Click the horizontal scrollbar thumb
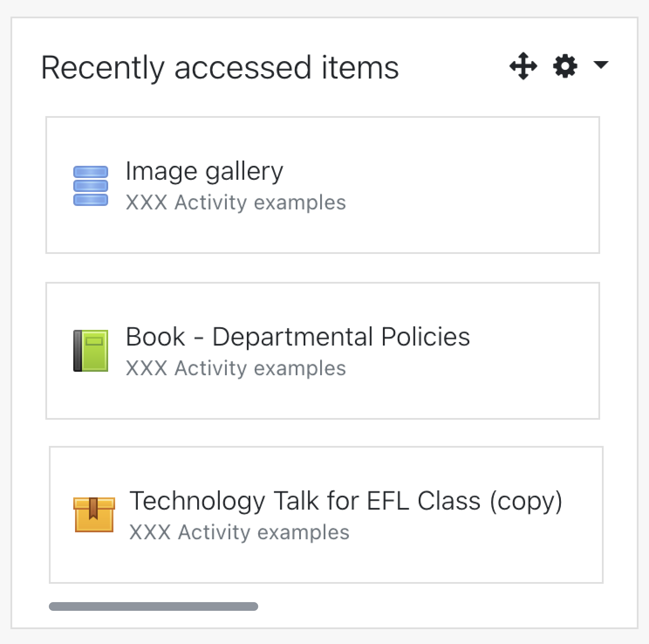Image resolution: width=649 pixels, height=644 pixels. click(x=154, y=606)
